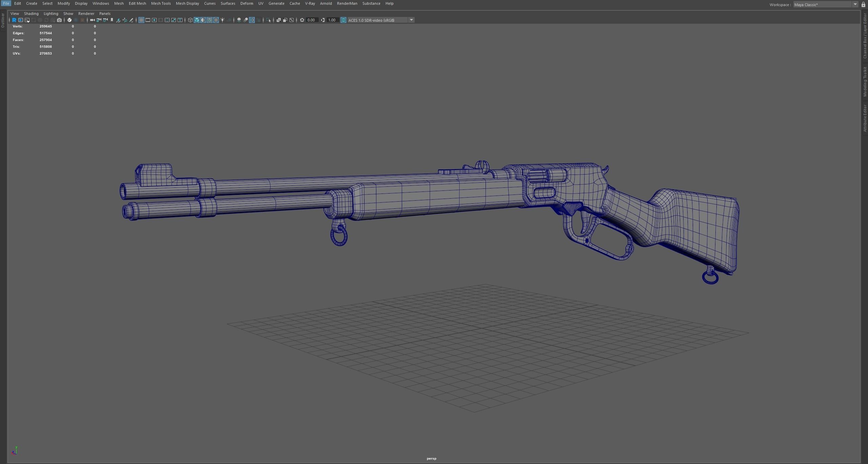Open the panel Renderer menu
The width and height of the screenshot is (868, 464).
click(86, 14)
